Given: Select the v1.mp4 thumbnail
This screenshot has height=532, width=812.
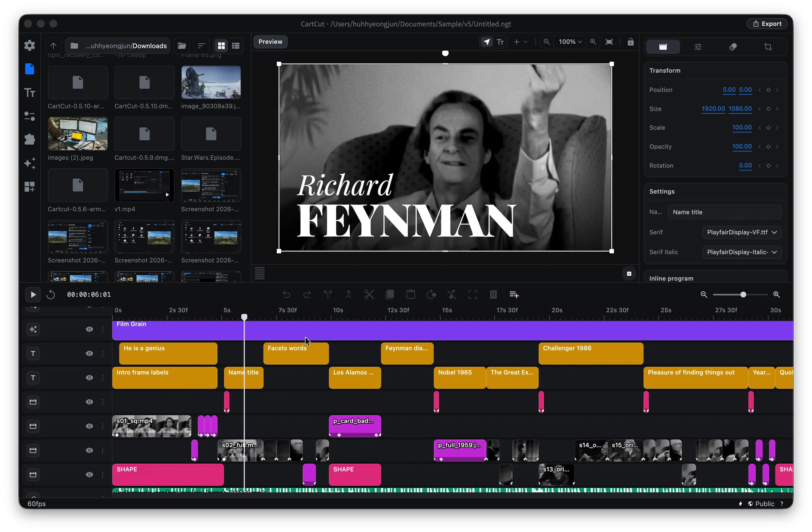Looking at the screenshot, I should pyautogui.click(x=144, y=185).
